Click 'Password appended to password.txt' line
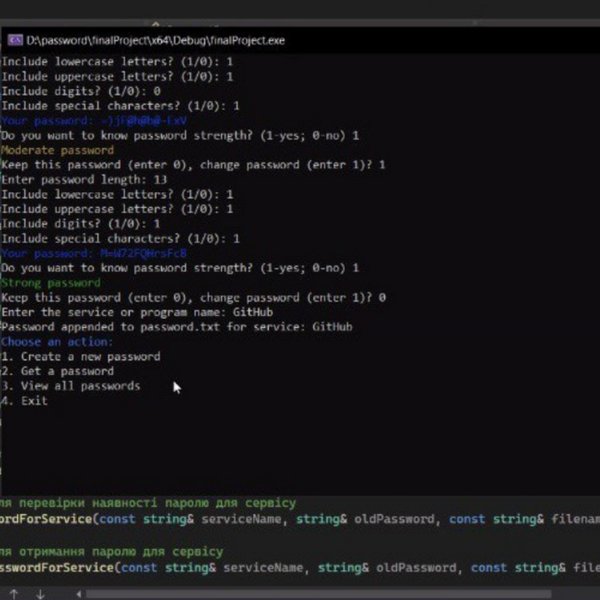The image size is (600, 600). pos(177,327)
